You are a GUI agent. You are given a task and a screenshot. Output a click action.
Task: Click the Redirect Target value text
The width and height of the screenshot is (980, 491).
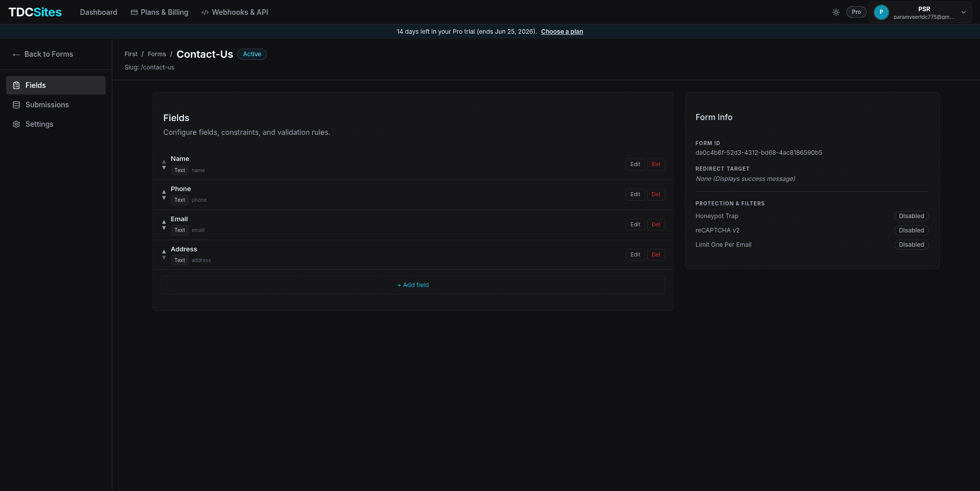[745, 179]
